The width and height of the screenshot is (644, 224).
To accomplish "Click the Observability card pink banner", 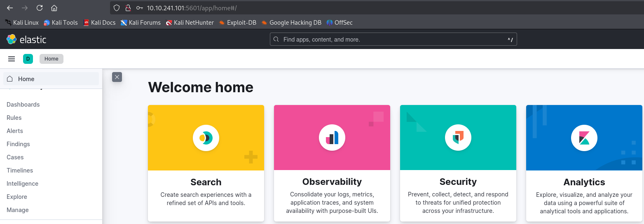I will (x=332, y=138).
